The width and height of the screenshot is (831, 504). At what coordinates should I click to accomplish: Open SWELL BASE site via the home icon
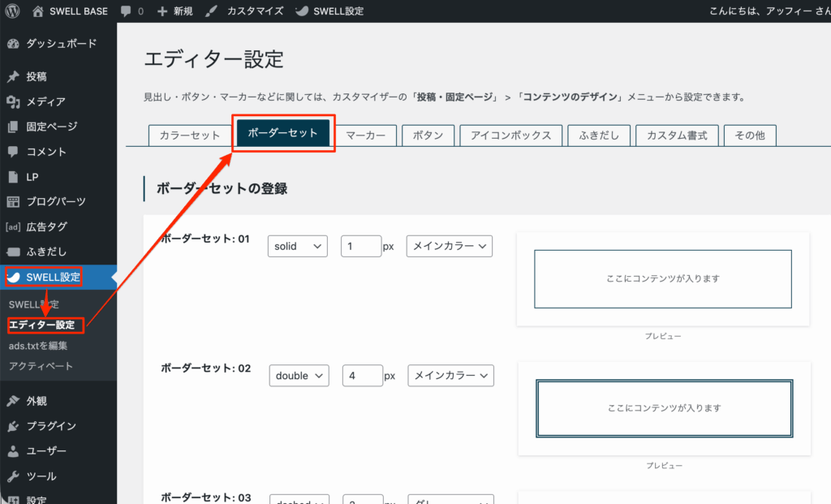tap(37, 11)
